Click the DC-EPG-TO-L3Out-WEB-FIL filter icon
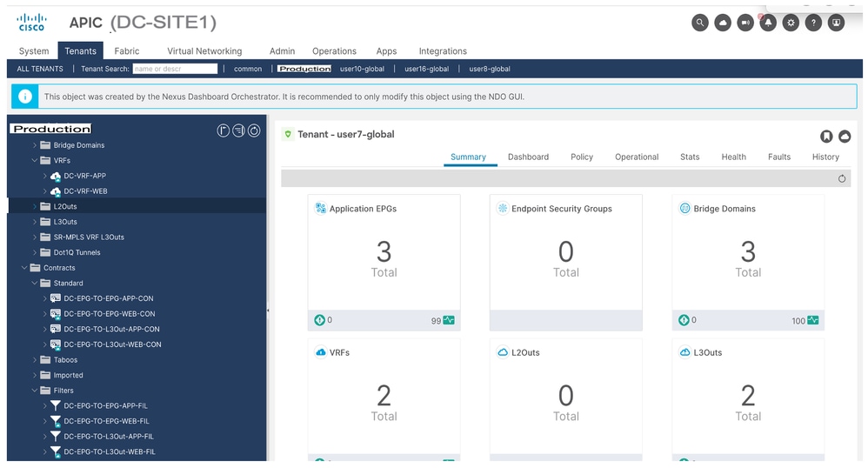 tap(56, 452)
